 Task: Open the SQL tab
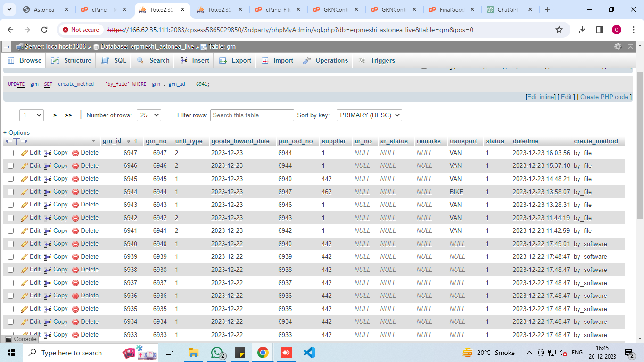pos(114,60)
